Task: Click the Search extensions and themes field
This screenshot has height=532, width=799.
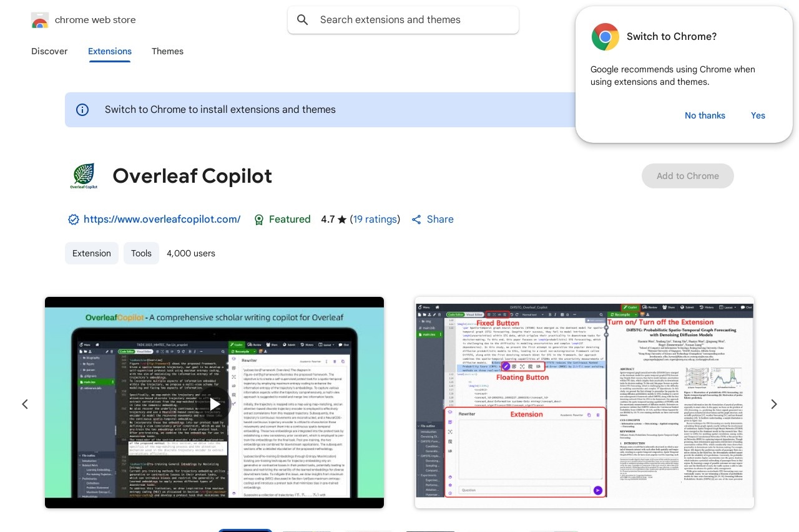Action: (403, 20)
